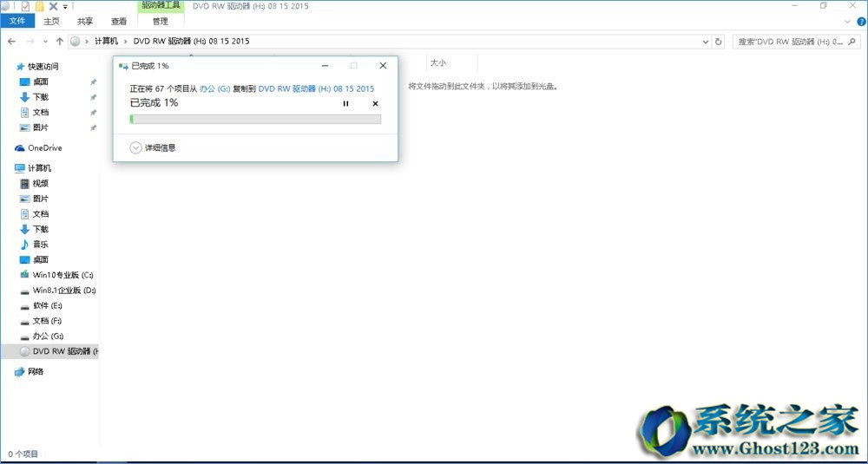Click the 0 个项目 status text

pyautogui.click(x=23, y=454)
